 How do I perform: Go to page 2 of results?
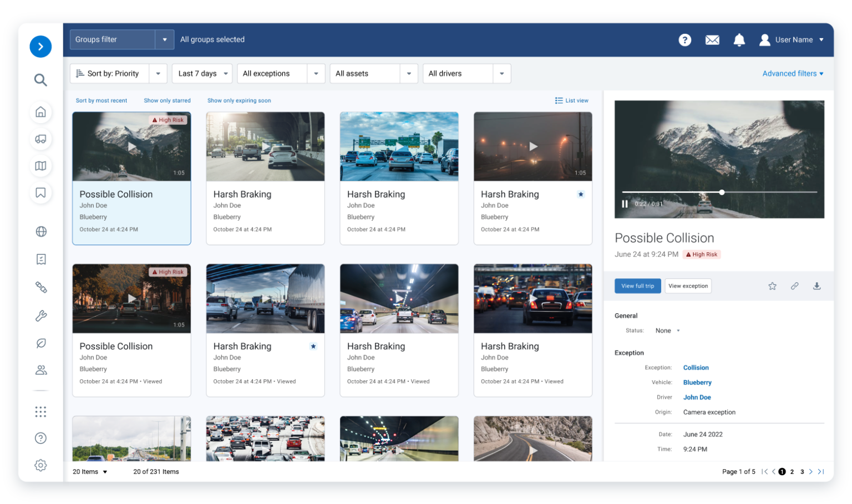(792, 472)
